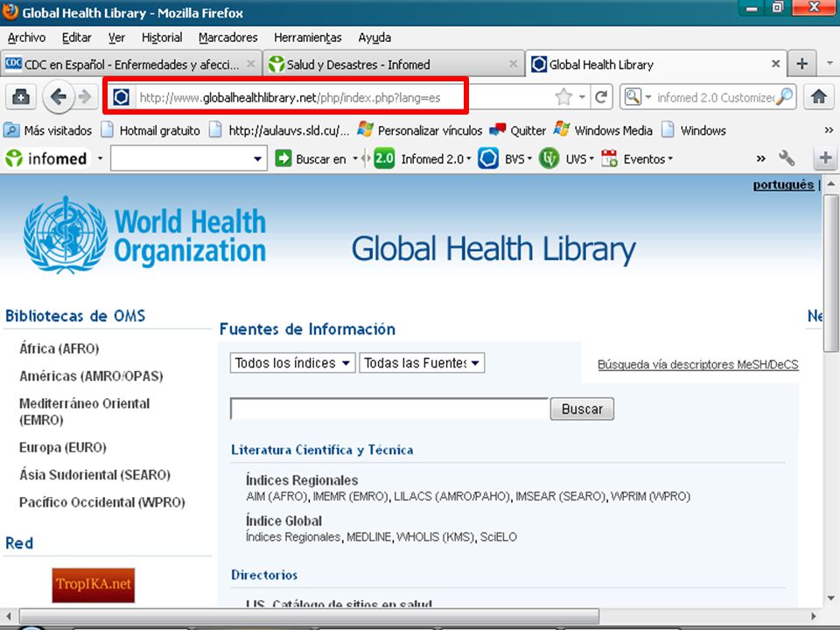840x630 pixels.
Task: Click the infomed toolbar logo
Action: tap(46, 158)
